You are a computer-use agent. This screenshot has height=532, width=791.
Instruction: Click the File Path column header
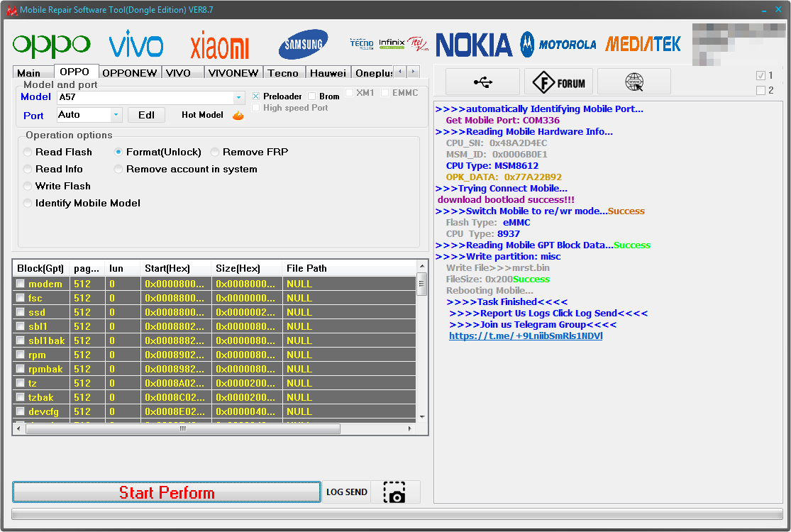coord(348,268)
